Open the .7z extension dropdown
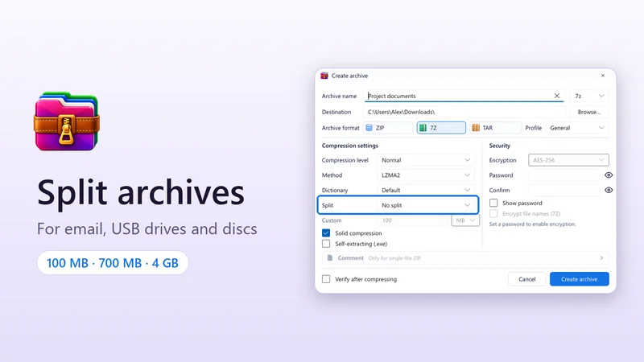Viewport: 644px width, 362px height. tap(589, 96)
